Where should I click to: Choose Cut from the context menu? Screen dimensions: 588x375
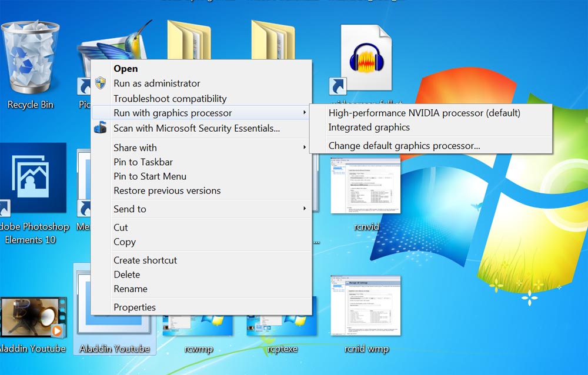coord(201,227)
